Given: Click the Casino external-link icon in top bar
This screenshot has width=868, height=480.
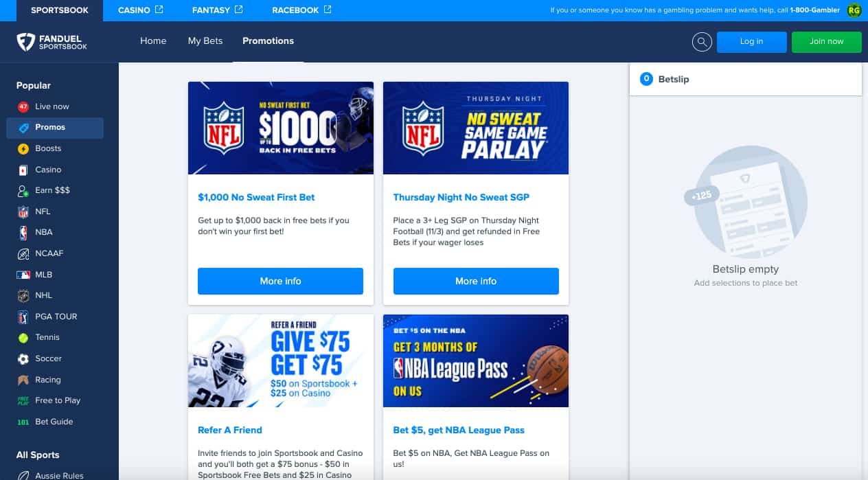Looking at the screenshot, I should click(159, 10).
